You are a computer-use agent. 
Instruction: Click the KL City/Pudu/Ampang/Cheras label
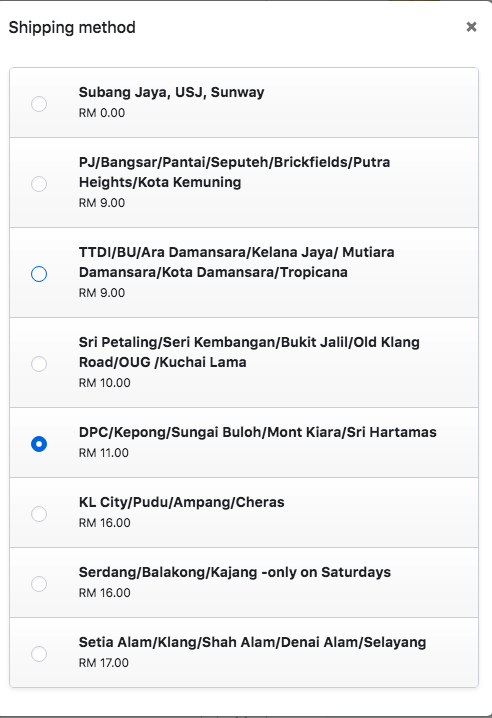[x=181, y=502]
